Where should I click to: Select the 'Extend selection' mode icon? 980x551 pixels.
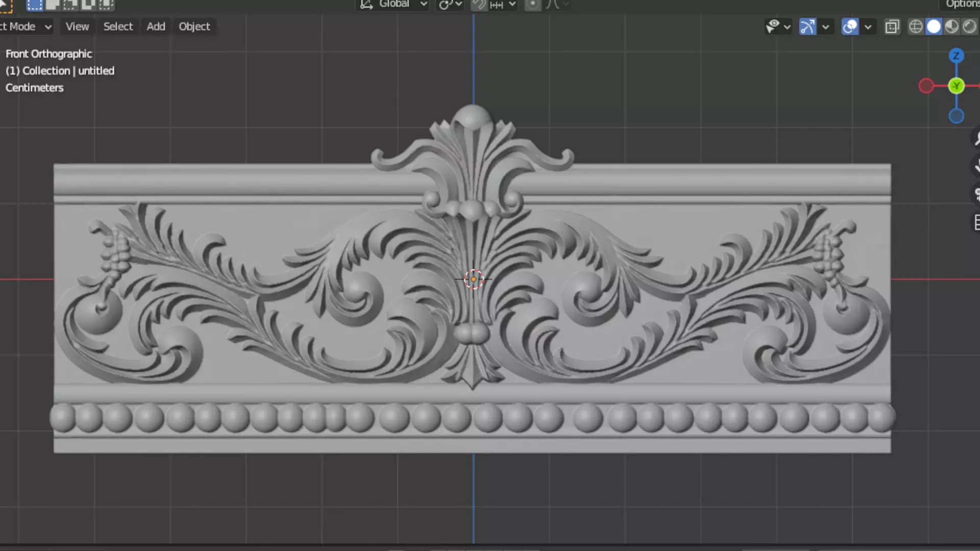coord(53,5)
